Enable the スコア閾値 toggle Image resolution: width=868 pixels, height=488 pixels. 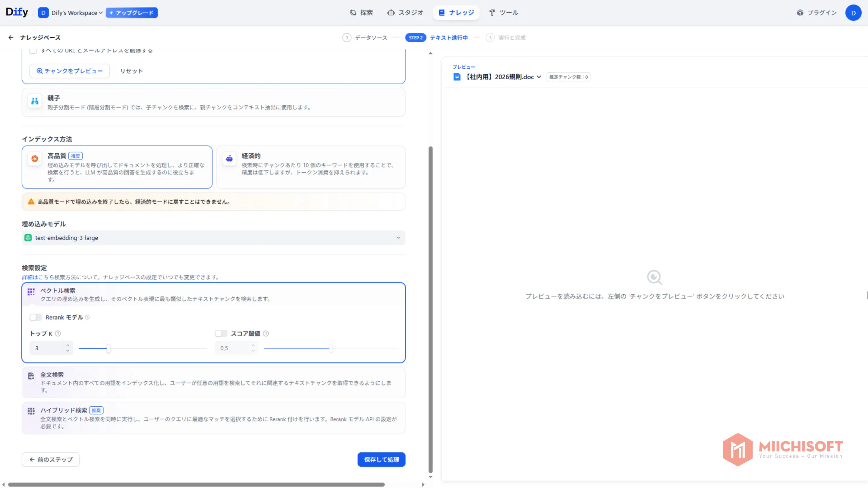click(221, 333)
